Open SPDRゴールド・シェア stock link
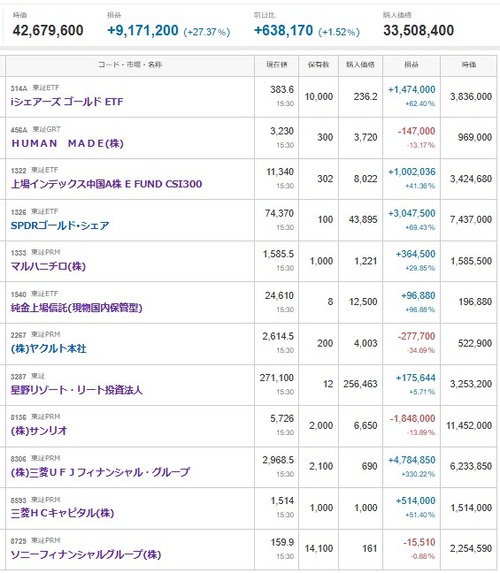This screenshot has width=500, height=573. (60, 225)
